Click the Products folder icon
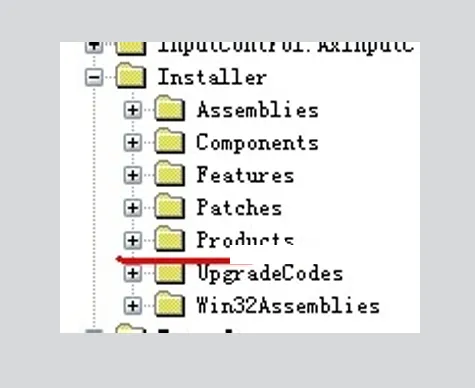The image size is (475, 388). click(170, 239)
